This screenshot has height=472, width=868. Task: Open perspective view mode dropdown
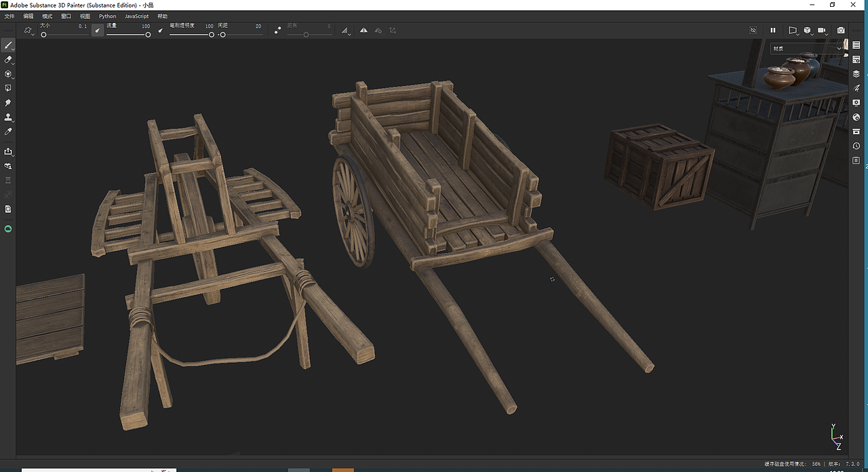tap(792, 31)
